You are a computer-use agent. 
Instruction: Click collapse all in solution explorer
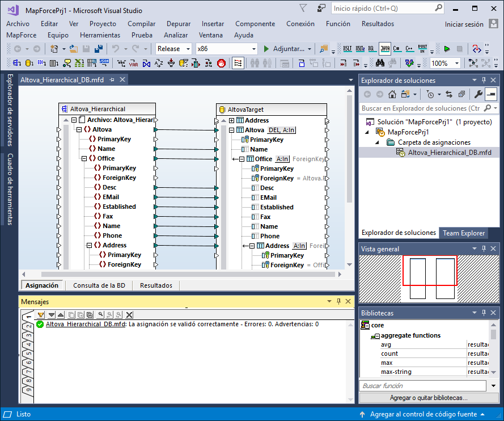coord(461,94)
